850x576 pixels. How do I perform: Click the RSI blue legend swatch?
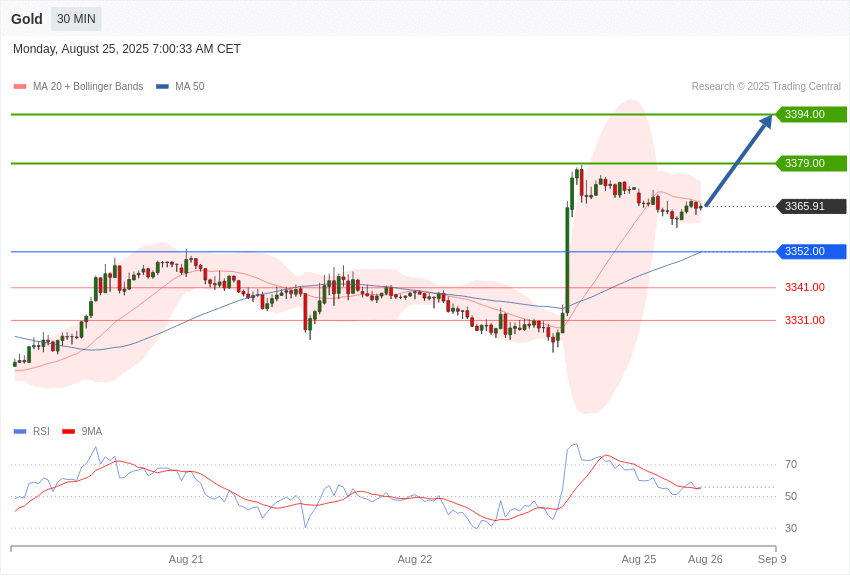click(20, 431)
